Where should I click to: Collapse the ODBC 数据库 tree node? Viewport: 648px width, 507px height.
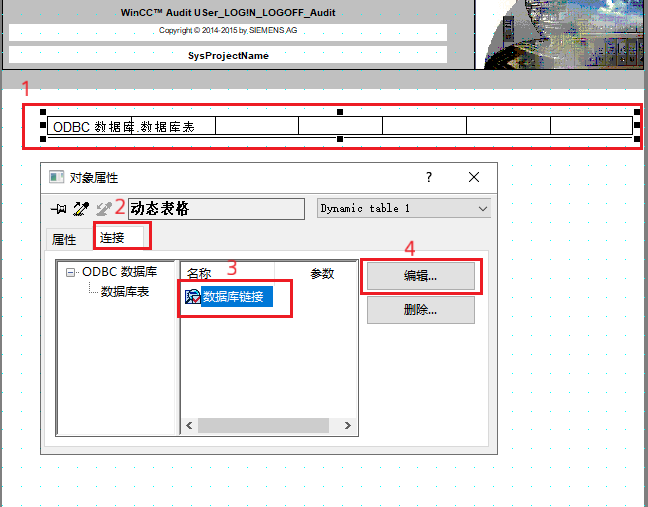(x=71, y=272)
